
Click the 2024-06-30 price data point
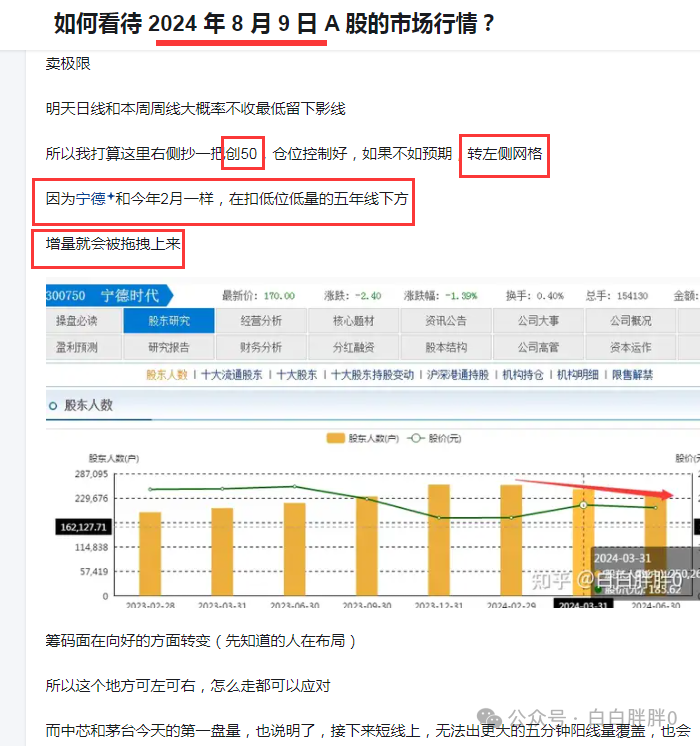click(x=656, y=508)
